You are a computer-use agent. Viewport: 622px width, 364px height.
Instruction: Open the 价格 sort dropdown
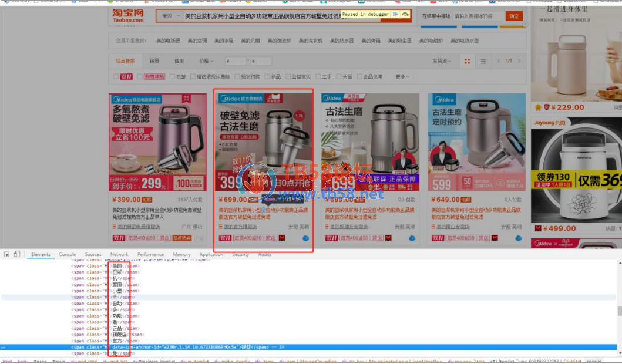click(206, 61)
